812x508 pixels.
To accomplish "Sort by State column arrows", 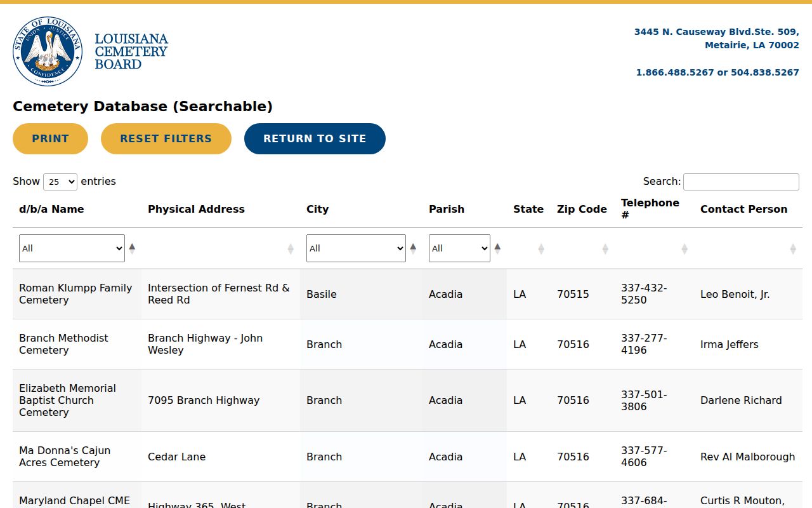I will click(541, 249).
